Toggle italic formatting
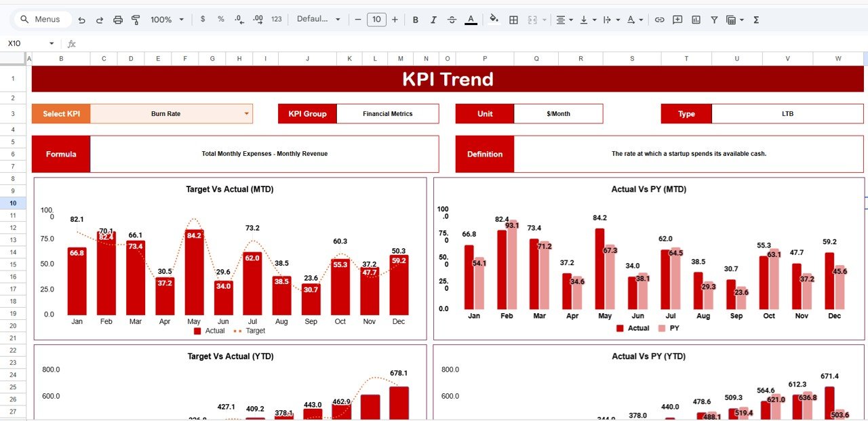 tap(433, 19)
